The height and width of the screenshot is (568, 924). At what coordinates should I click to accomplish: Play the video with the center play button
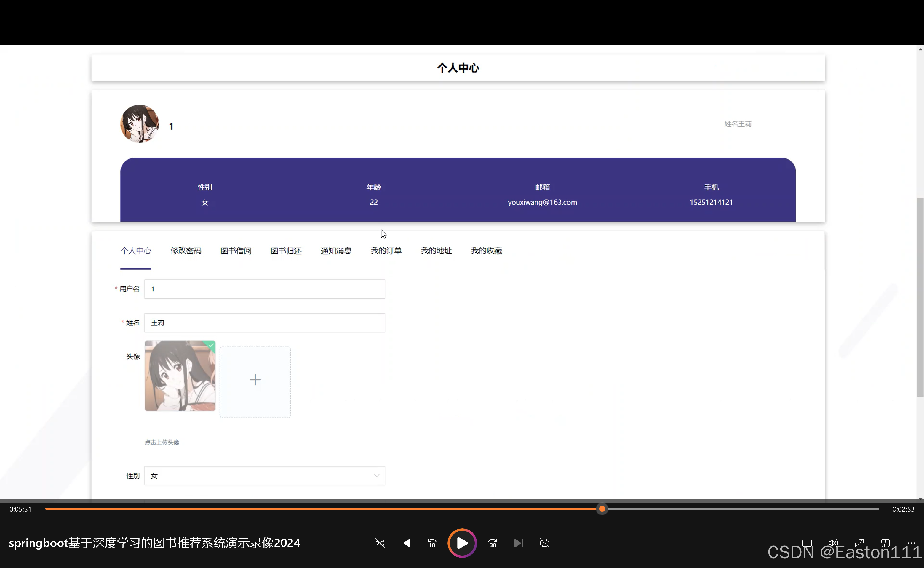pyautogui.click(x=462, y=543)
